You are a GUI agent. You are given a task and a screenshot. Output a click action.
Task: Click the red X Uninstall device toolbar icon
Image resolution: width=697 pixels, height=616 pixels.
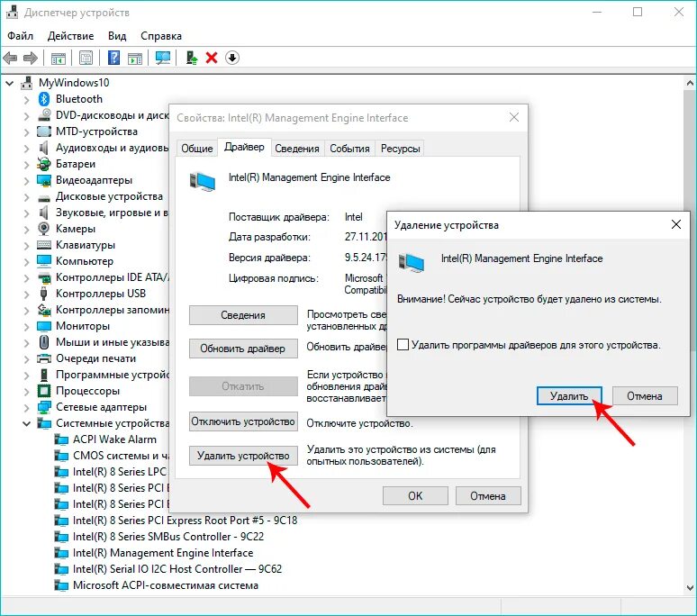[212, 58]
